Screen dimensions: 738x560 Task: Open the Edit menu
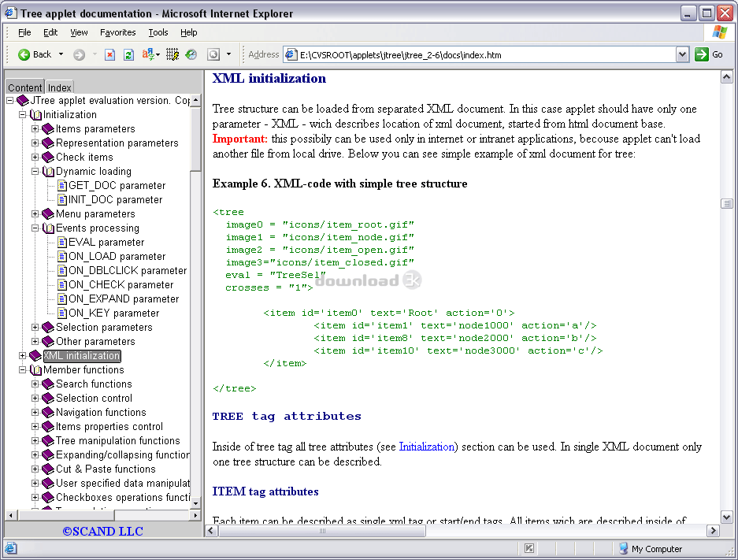pos(50,32)
